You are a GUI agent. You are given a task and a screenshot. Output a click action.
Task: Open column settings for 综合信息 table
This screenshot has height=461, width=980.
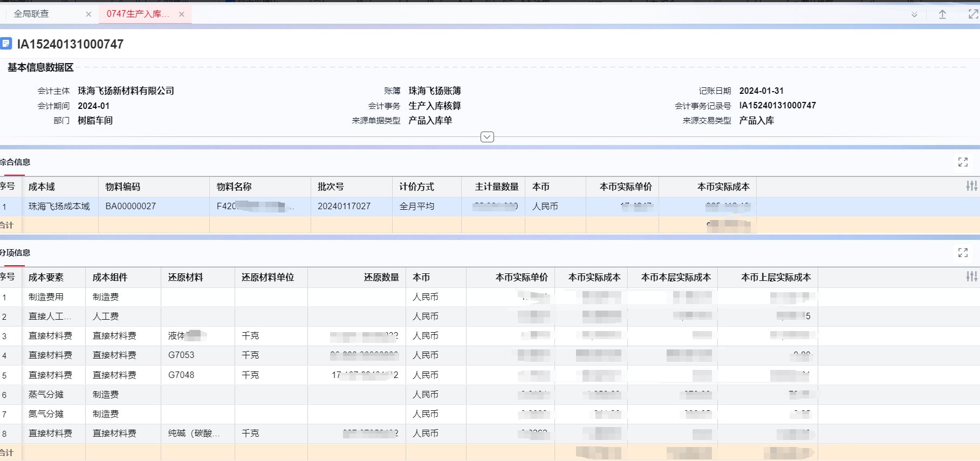[x=971, y=186]
